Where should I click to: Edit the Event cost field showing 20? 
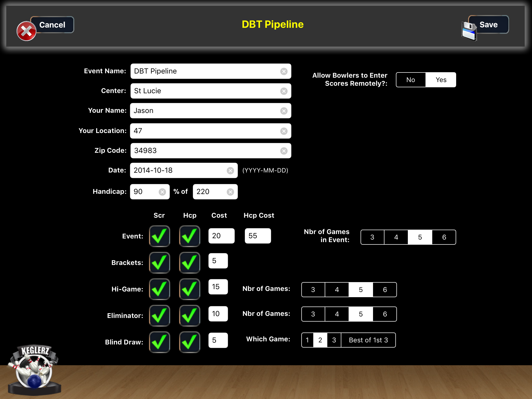coord(221,236)
